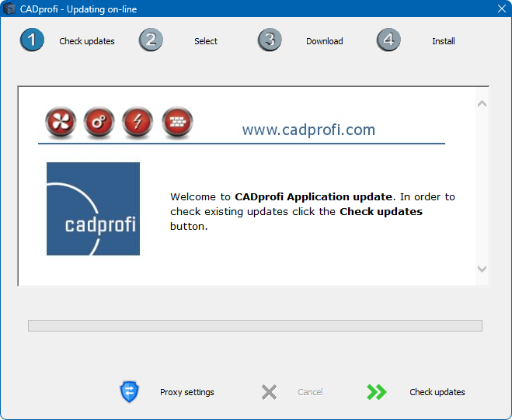
Task: Click the step 4 circle badge
Action: (388, 40)
